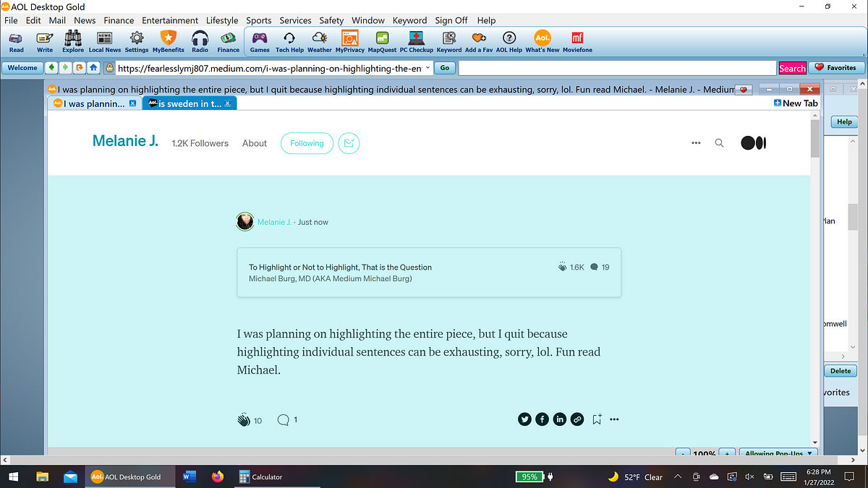This screenshot has width=868, height=488.
Task: Open the Keyword toolbar icon
Action: (449, 41)
